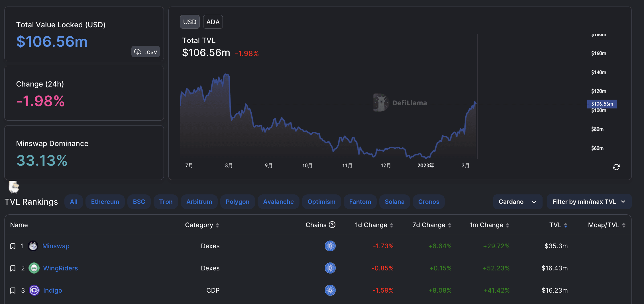644x304 pixels.
Task: Open the Indigo protocol page
Action: [x=53, y=290]
